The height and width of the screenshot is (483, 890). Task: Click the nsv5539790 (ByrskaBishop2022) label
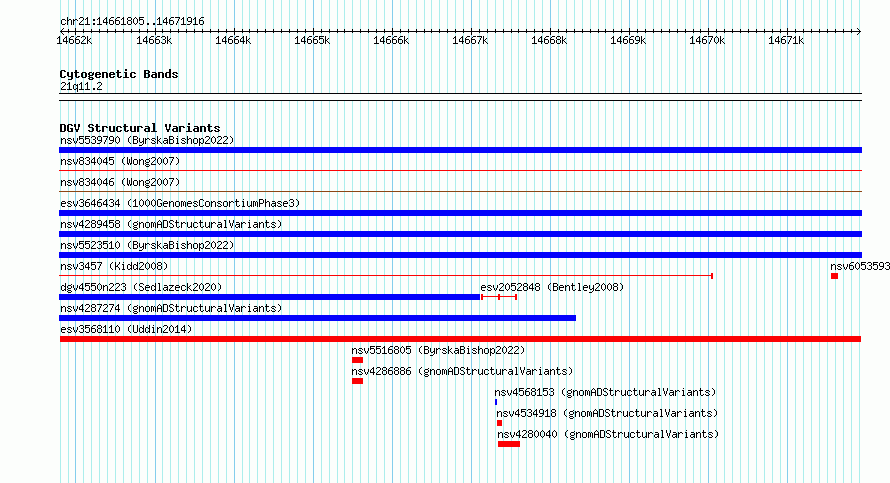[x=147, y=140]
